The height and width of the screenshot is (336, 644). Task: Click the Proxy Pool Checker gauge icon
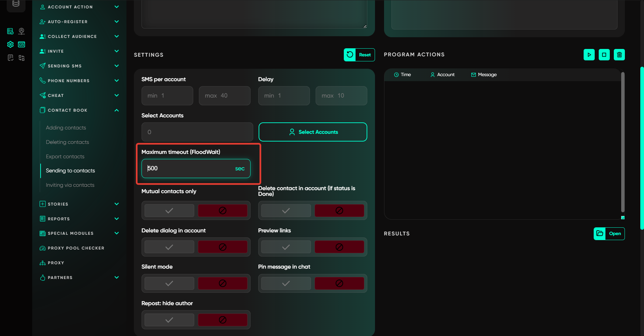(x=43, y=248)
